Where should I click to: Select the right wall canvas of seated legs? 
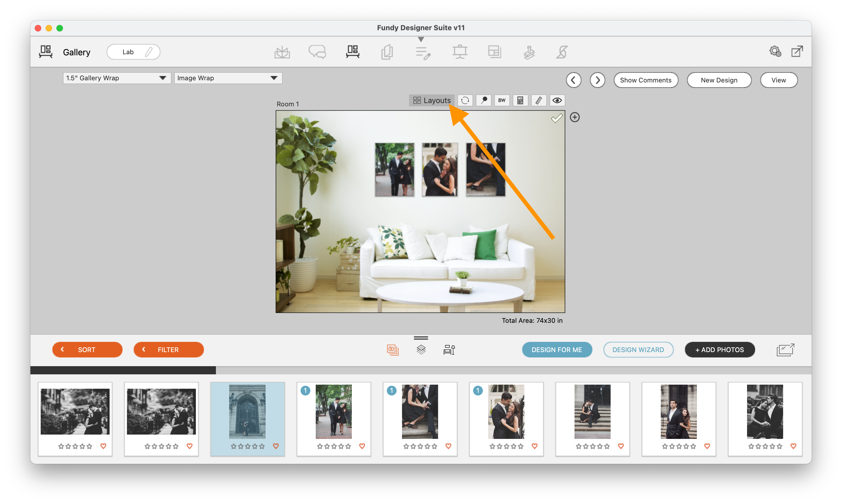tap(486, 170)
